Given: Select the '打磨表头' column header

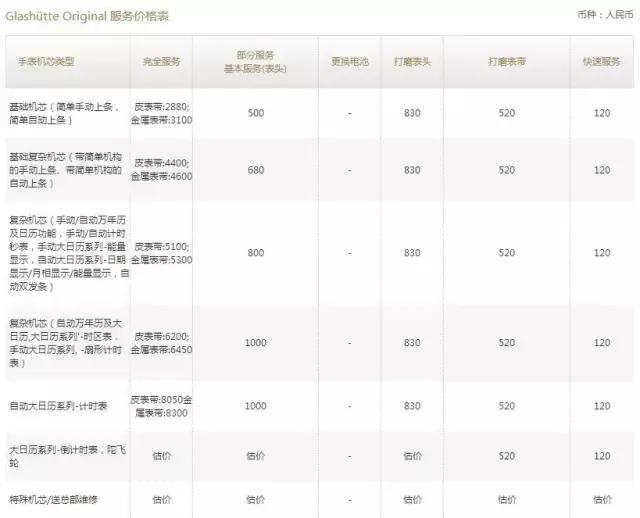Looking at the screenshot, I should coord(412,62).
